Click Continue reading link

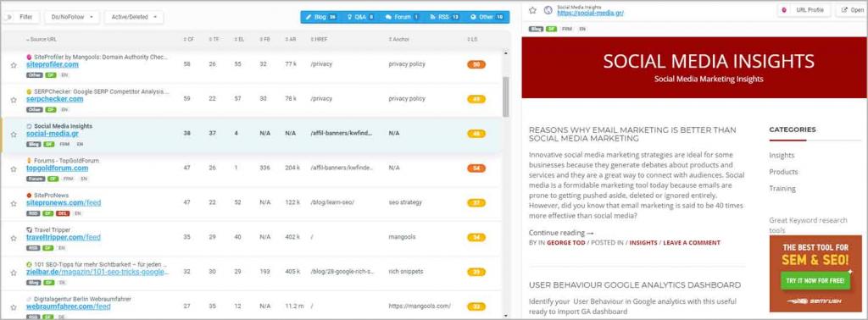point(561,233)
